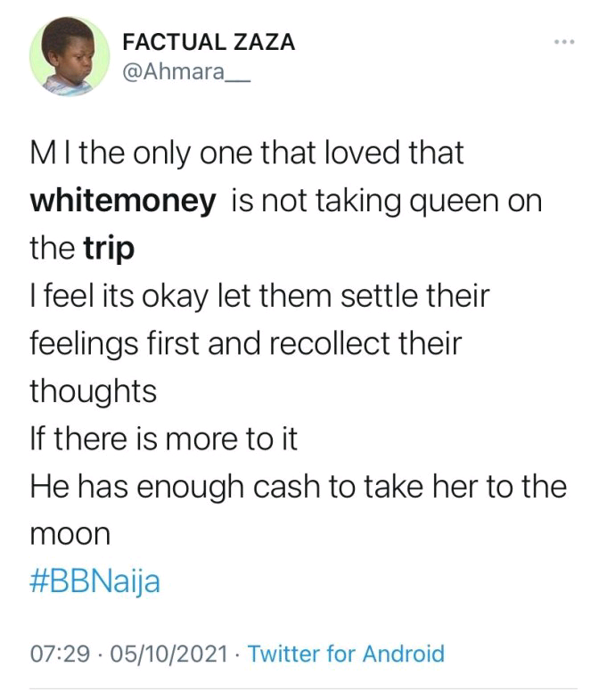
Task: Open the more options three-dot menu
Action: click(564, 42)
